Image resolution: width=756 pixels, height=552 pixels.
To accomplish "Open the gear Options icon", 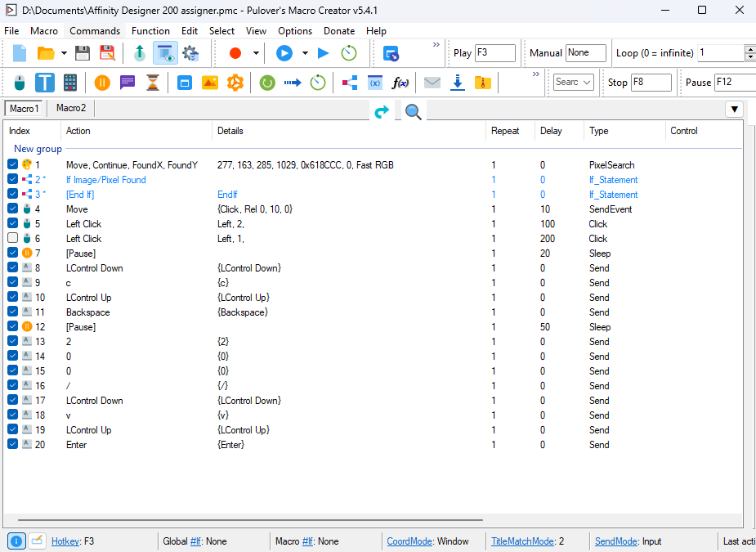I will 190,53.
